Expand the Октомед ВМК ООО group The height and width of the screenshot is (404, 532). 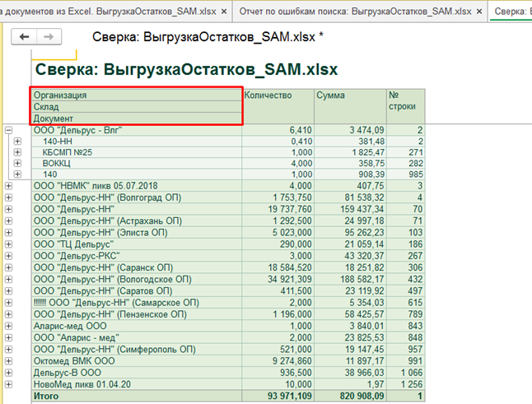point(8,361)
